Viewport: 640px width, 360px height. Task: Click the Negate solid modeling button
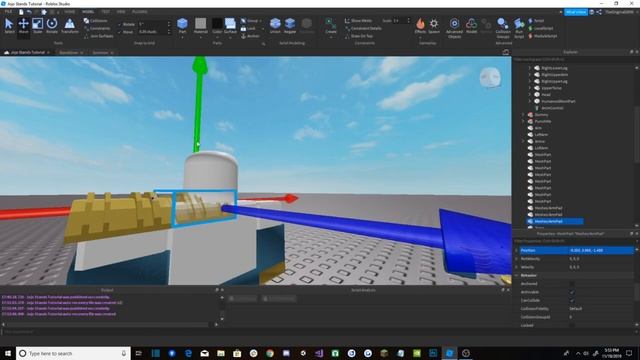tap(290, 25)
